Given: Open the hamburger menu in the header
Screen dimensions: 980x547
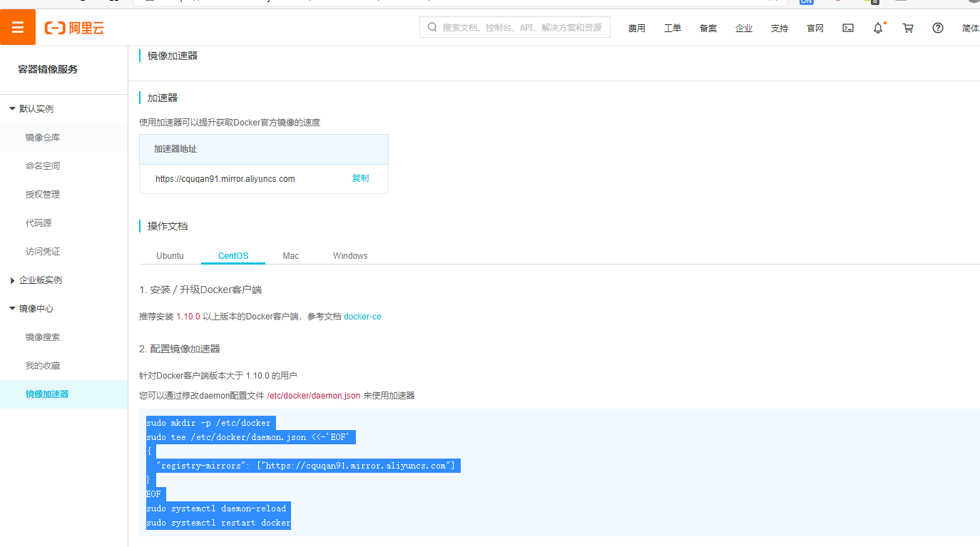Looking at the screenshot, I should click(x=18, y=28).
